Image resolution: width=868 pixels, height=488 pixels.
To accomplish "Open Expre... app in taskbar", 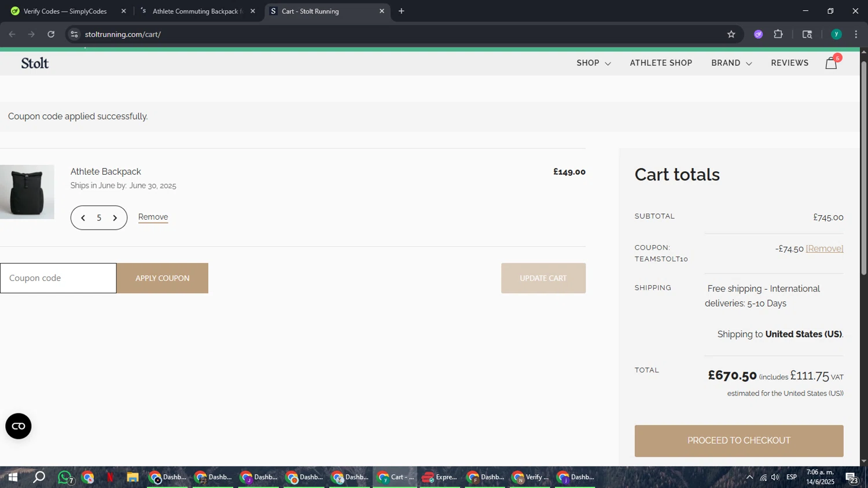I will click(x=440, y=478).
